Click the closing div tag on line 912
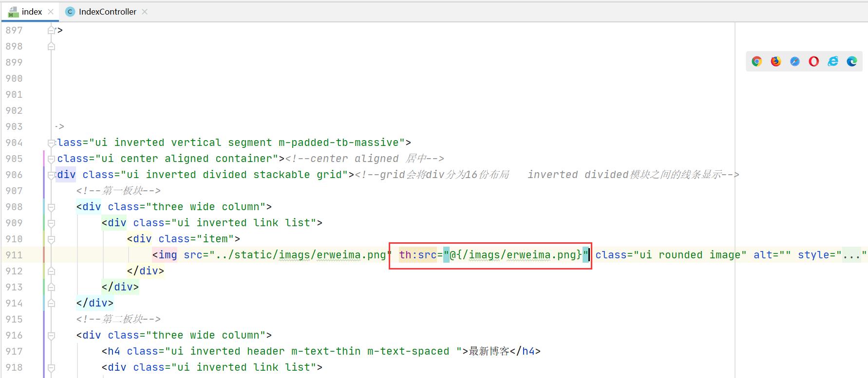Viewport: 868px width, 378px height. (x=146, y=271)
